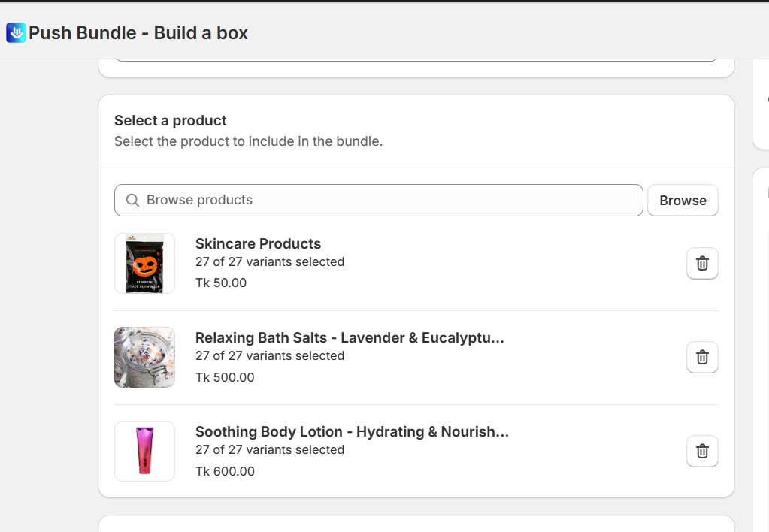Click the Push Bundle app icon in header

pos(16,32)
